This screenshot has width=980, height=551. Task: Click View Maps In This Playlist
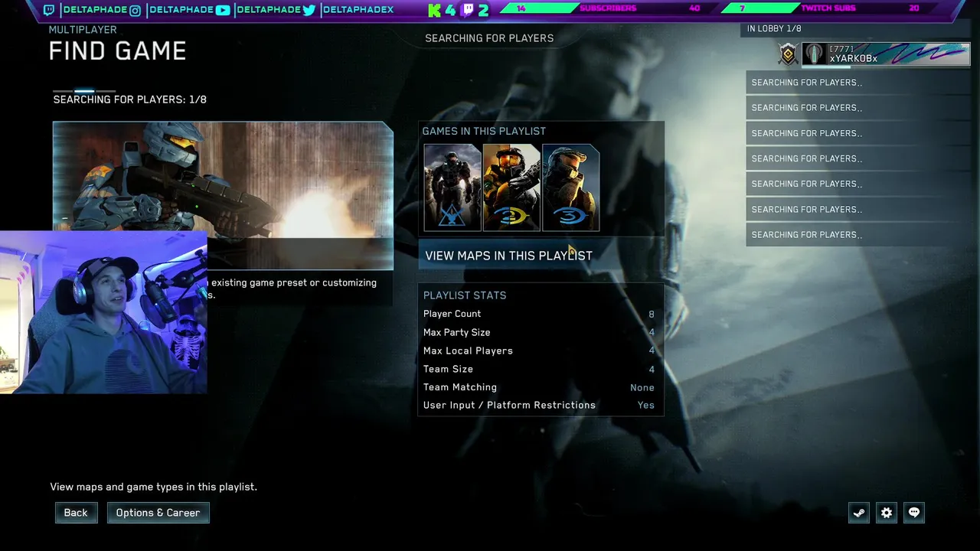coord(541,256)
